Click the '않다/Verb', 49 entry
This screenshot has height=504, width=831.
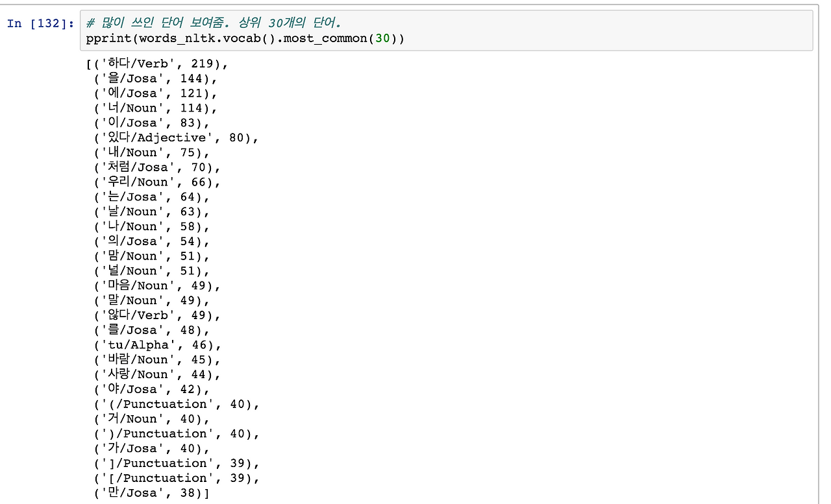(x=158, y=316)
